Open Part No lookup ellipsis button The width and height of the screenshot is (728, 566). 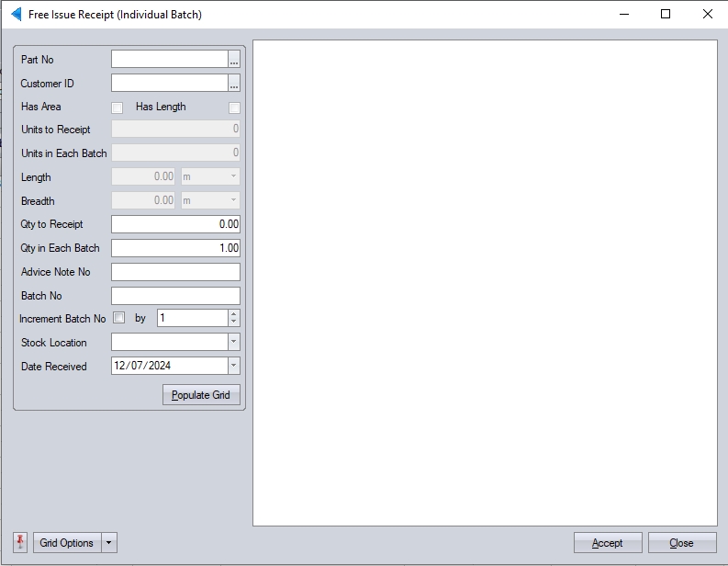click(x=234, y=60)
